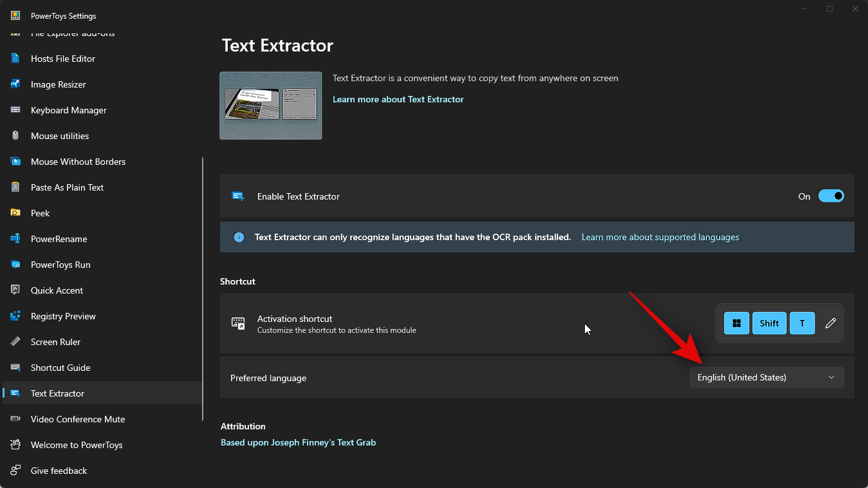Expand English (United States) language selector
The image size is (868, 488).
tap(766, 377)
